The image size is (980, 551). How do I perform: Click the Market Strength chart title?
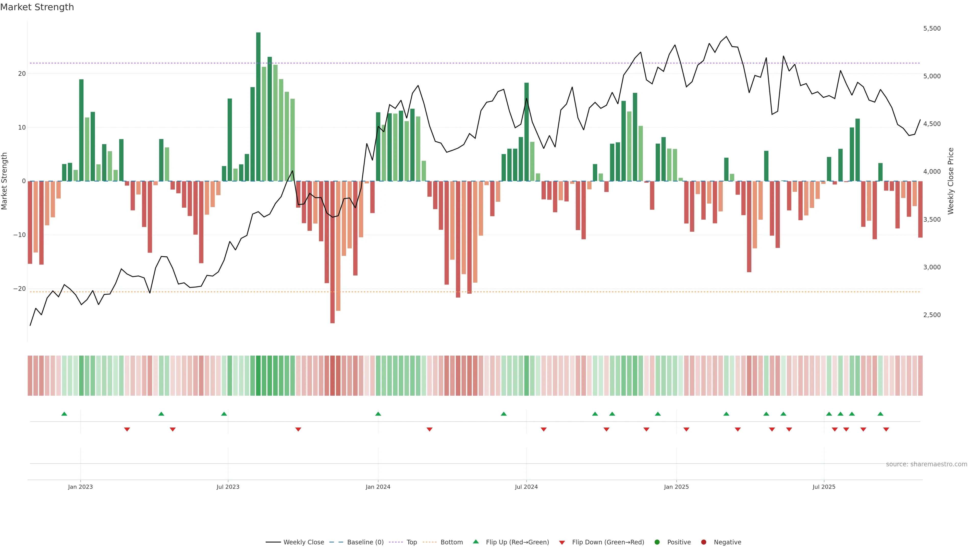click(37, 7)
